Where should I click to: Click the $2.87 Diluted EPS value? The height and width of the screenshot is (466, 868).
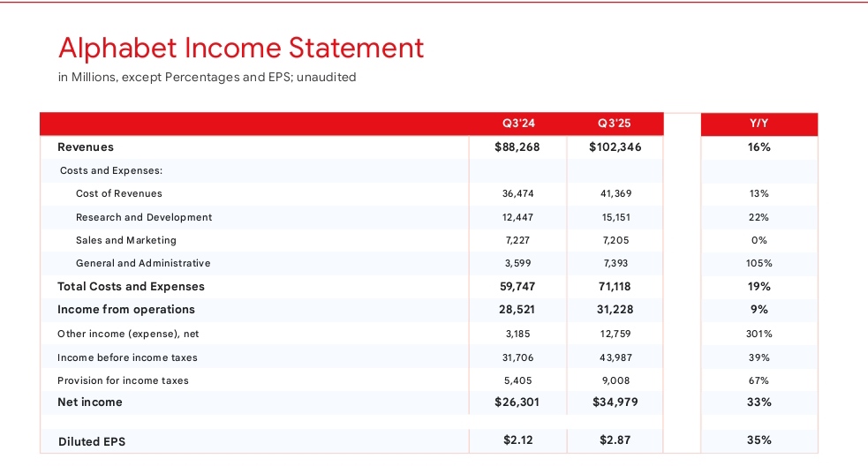click(x=615, y=440)
